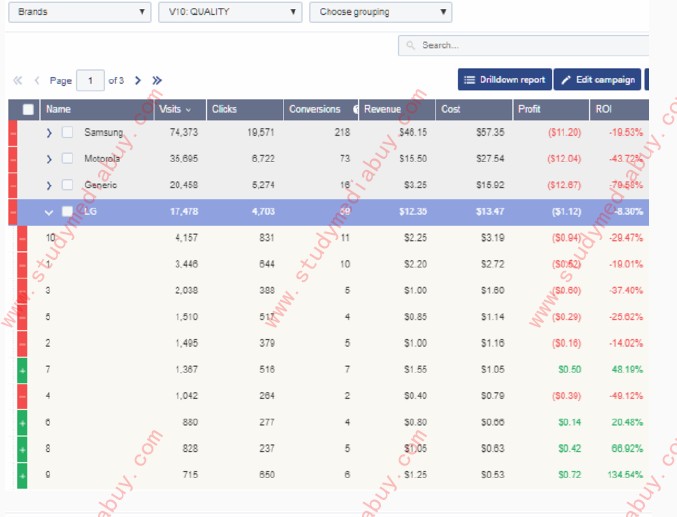Expand the Motorola row
This screenshot has width=677, height=517.
[x=49, y=159]
